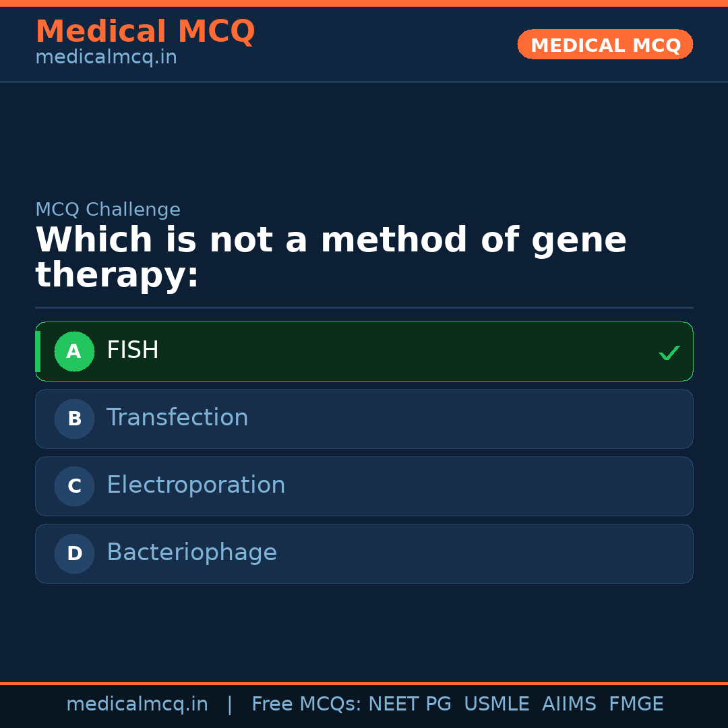The image size is (728, 728).
Task: Click medicalmcq.in in the footer bar
Action: [137, 704]
